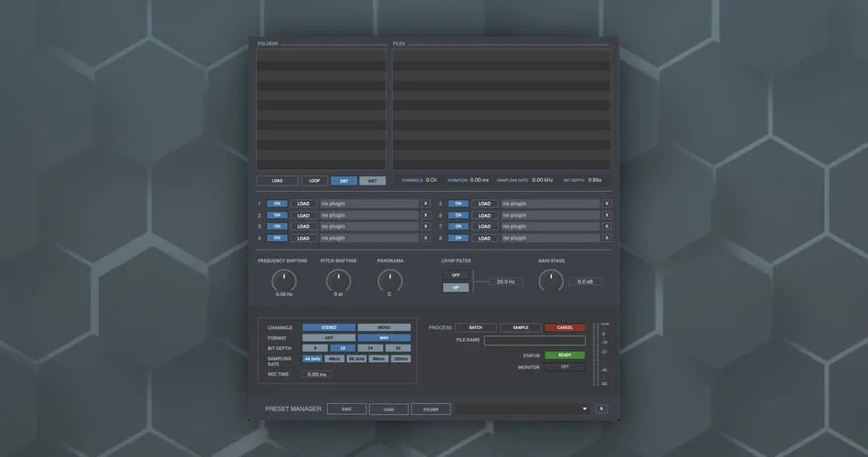Toggle plugin slot 3 ON switch
The image size is (868, 457).
tap(277, 226)
